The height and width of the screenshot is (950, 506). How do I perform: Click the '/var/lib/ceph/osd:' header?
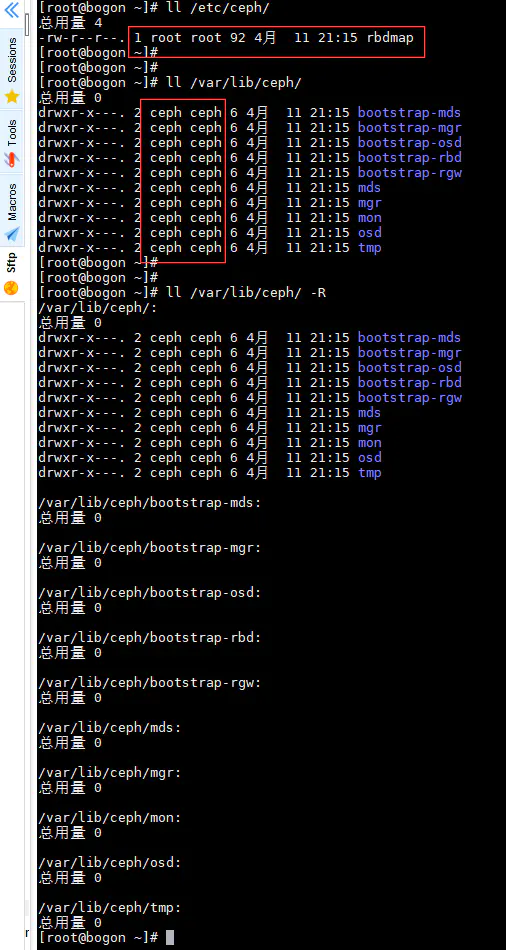coord(110,863)
